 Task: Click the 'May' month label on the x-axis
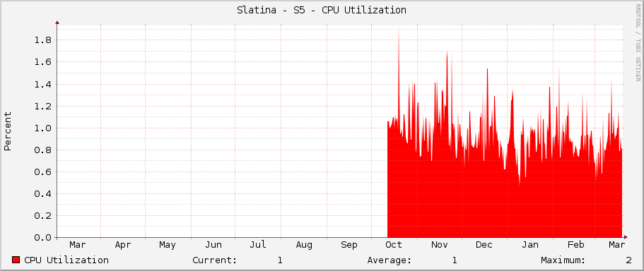[x=168, y=245]
